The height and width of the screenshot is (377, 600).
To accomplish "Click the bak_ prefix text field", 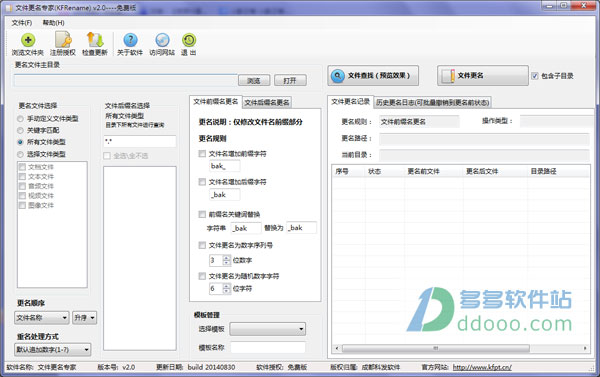I will point(225,166).
